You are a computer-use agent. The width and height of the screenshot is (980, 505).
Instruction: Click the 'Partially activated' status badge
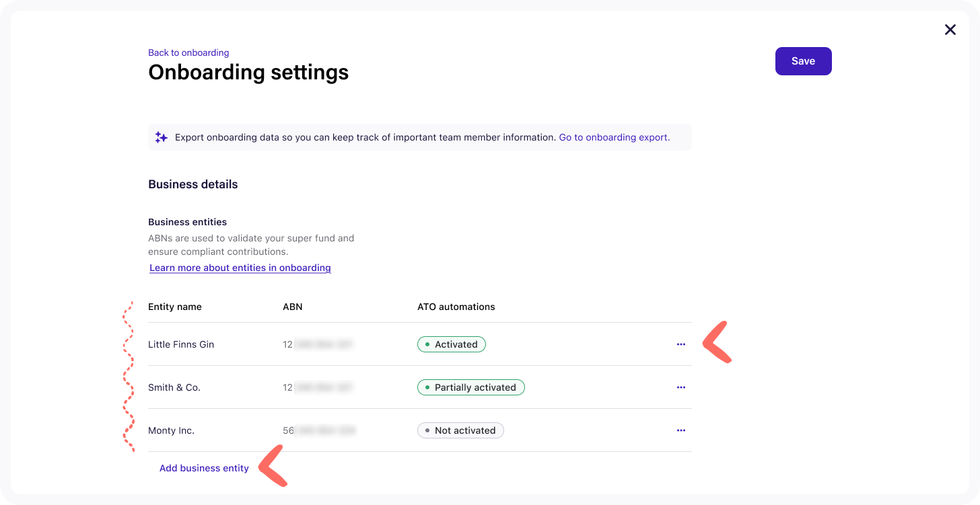coord(470,387)
